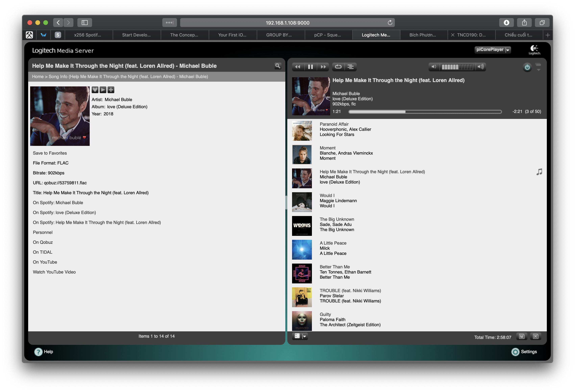
Task: Click the large Michael Bublé album cover
Action: point(60,116)
